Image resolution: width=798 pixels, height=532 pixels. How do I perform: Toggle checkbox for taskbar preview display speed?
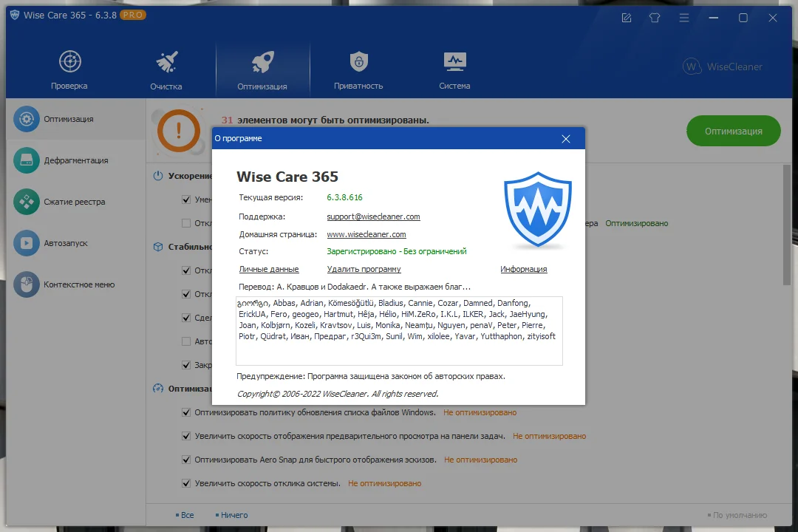pyautogui.click(x=186, y=436)
